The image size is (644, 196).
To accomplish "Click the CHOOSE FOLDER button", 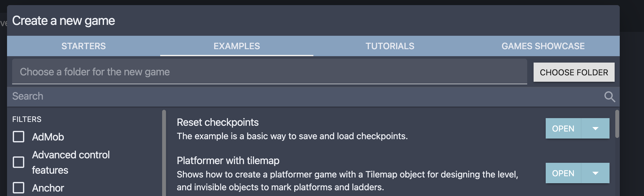I will [x=573, y=72].
